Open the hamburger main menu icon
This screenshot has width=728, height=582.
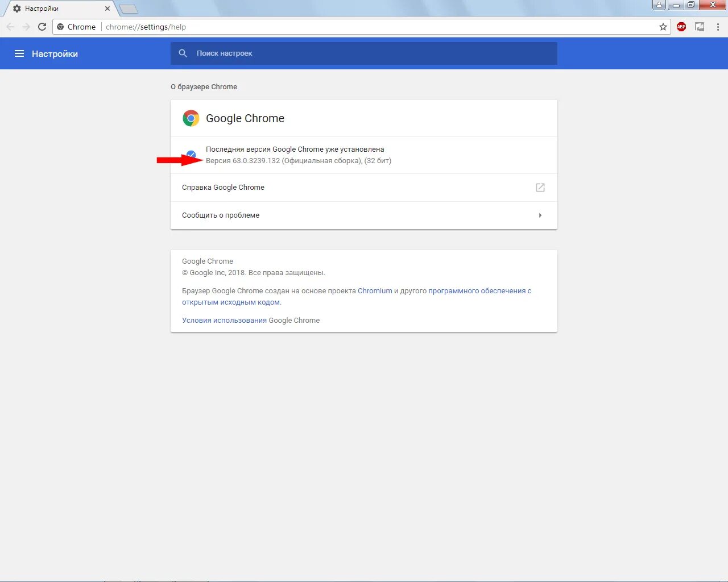pos(19,53)
